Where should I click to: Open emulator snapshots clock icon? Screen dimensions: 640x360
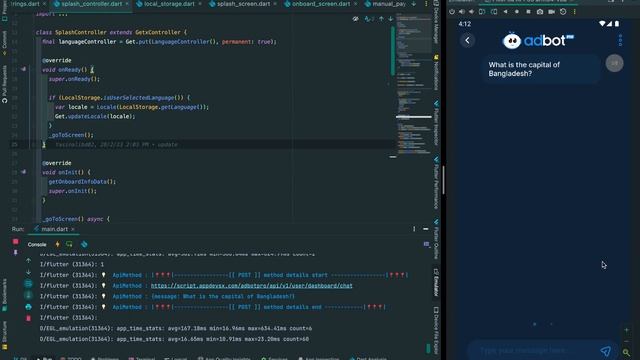pyautogui.click(x=563, y=12)
